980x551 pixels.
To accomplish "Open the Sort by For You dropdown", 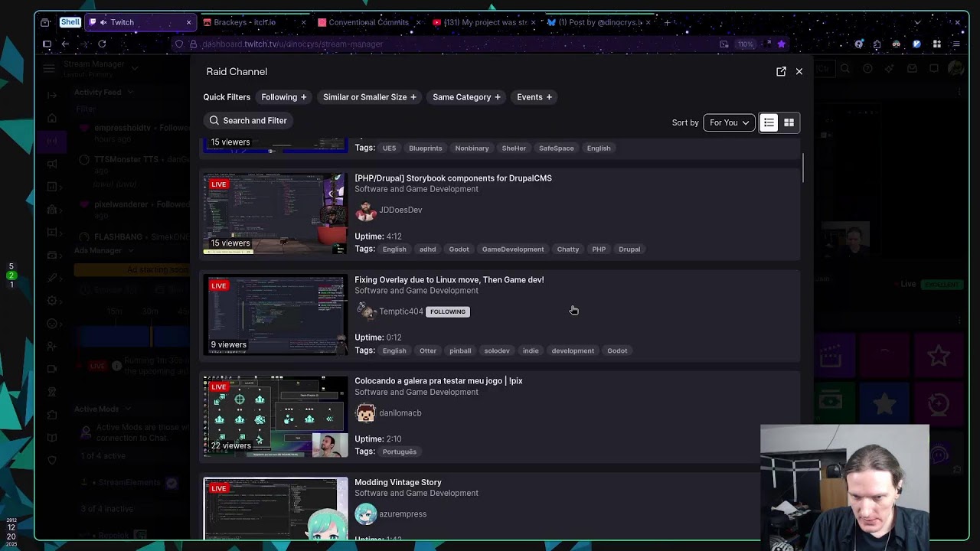I will pyautogui.click(x=729, y=122).
